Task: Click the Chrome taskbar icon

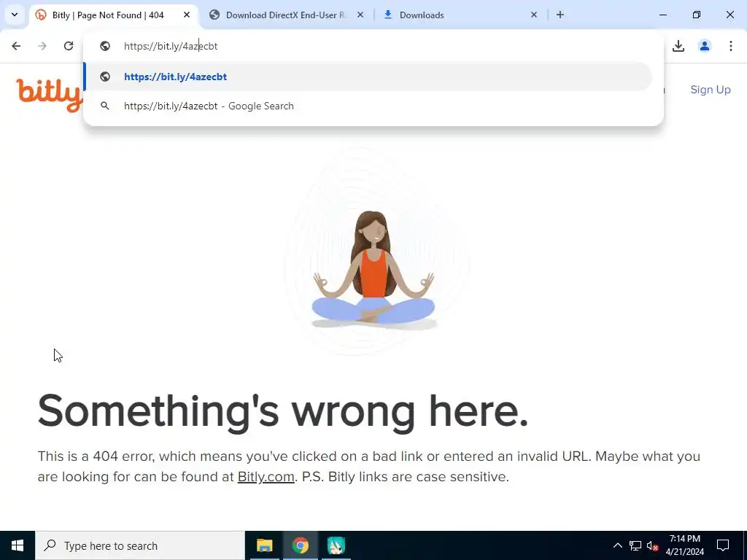Action: pos(300,545)
